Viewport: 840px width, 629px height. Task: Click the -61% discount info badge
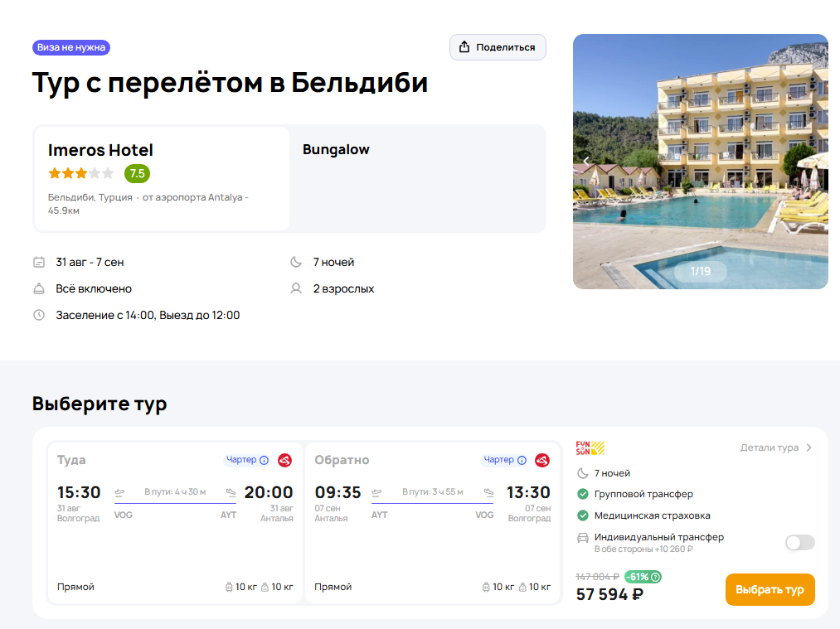click(643, 577)
